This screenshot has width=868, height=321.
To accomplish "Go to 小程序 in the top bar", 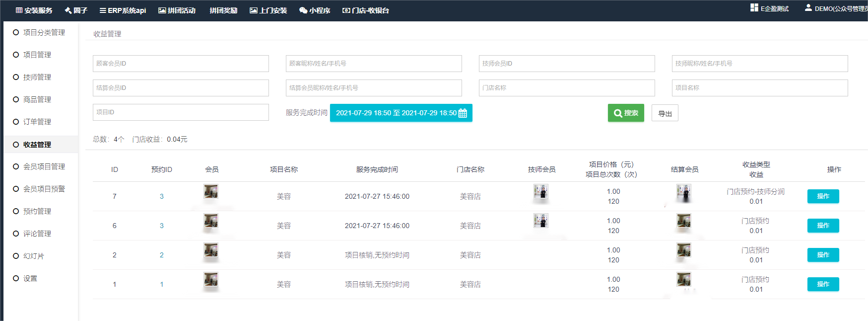I will [x=315, y=10].
